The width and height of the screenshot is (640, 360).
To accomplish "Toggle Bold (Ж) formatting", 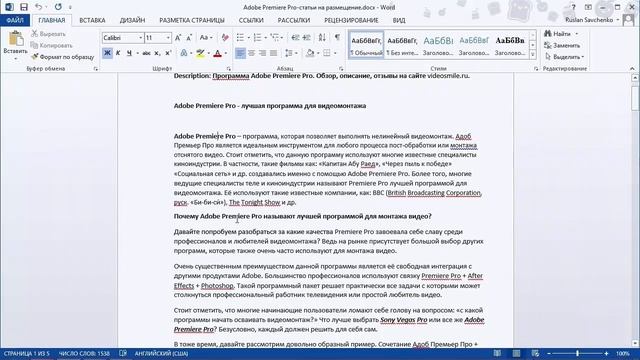I will pyautogui.click(x=107, y=53).
